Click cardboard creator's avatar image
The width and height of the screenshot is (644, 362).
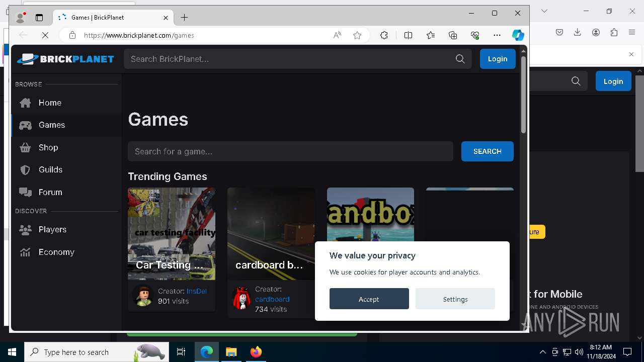point(242,299)
